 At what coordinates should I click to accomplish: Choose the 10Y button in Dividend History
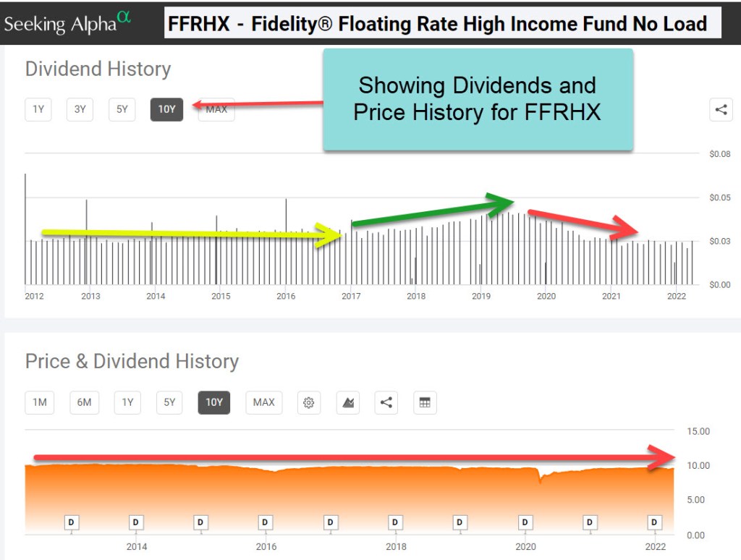click(x=166, y=109)
